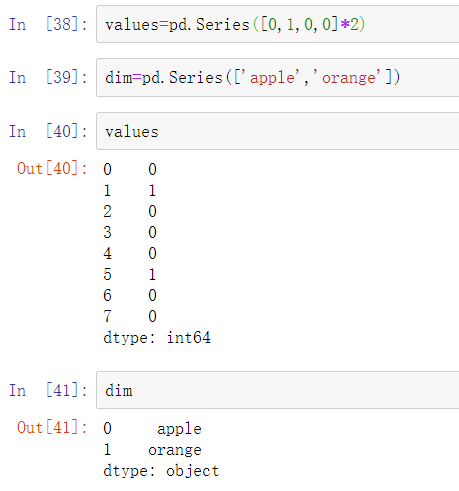Click index 5 row in values output
This screenshot has width=459, height=491.
coord(130,275)
